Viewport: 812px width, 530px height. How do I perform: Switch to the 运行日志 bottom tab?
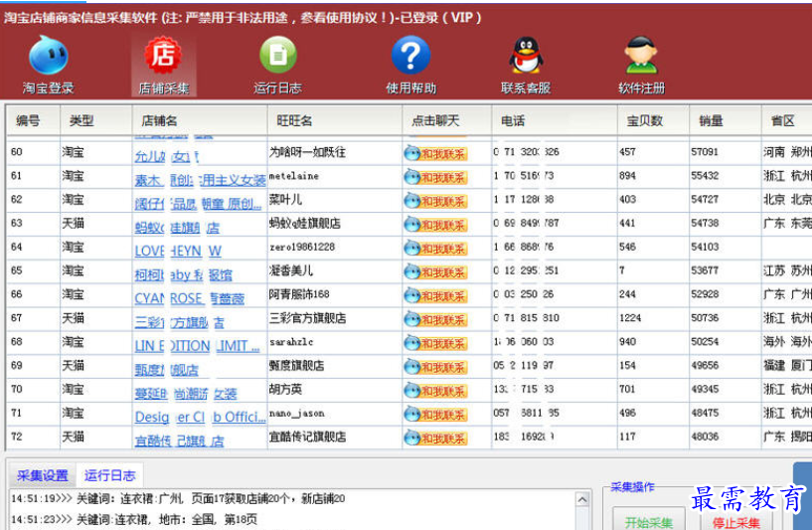109,475
